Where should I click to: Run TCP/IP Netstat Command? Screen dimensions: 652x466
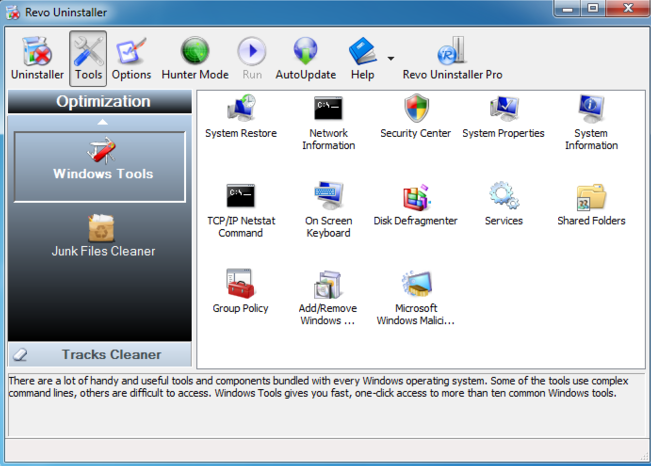(241, 210)
